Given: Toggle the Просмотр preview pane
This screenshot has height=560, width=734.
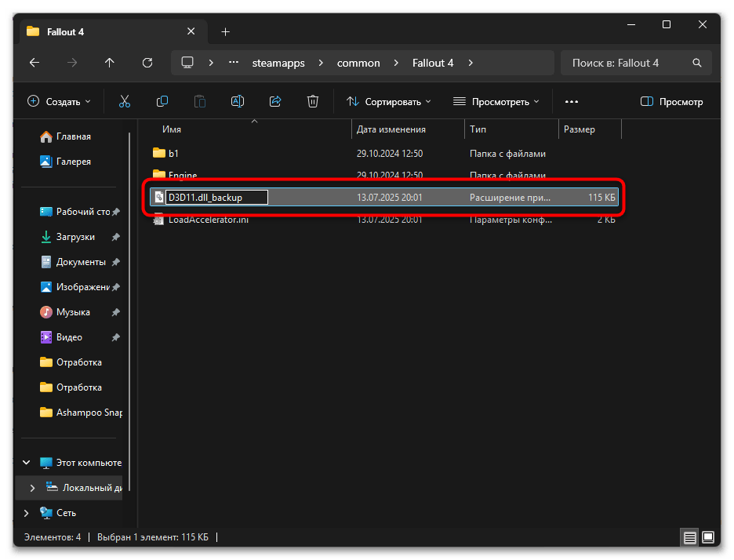Looking at the screenshot, I should [x=671, y=101].
